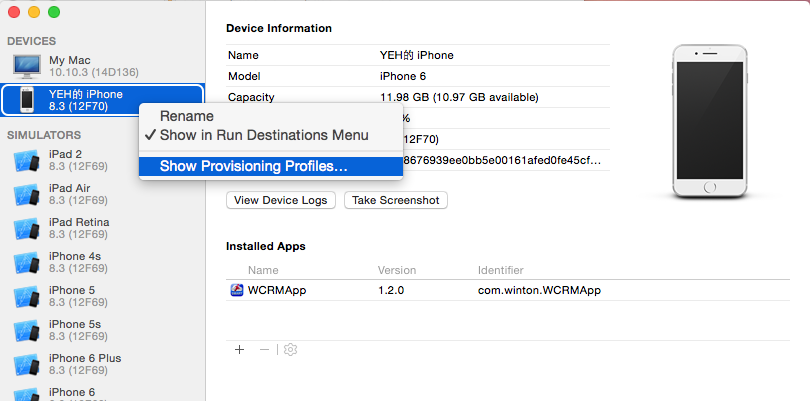Click the truncated device identifier value
This screenshot has height=401, width=810.
click(x=502, y=160)
